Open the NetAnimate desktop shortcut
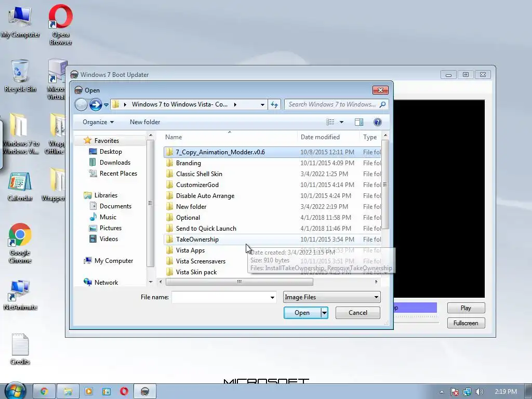The height and width of the screenshot is (399, 532). tap(20, 295)
